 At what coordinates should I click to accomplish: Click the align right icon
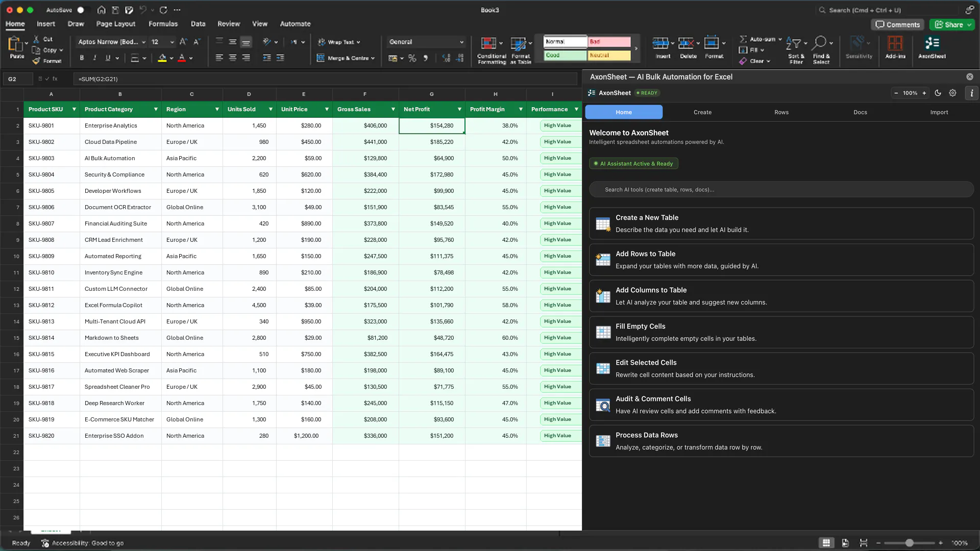click(x=246, y=58)
